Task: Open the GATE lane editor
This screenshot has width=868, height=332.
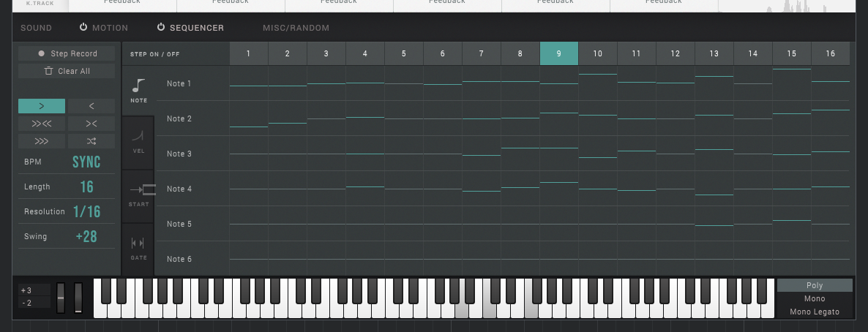Action: tap(138, 248)
